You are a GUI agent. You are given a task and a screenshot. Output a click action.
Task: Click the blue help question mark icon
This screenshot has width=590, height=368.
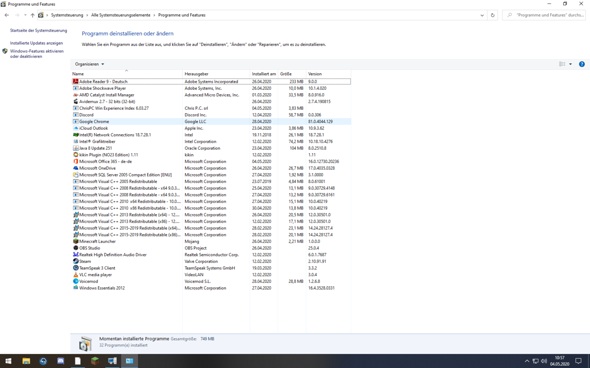582,64
